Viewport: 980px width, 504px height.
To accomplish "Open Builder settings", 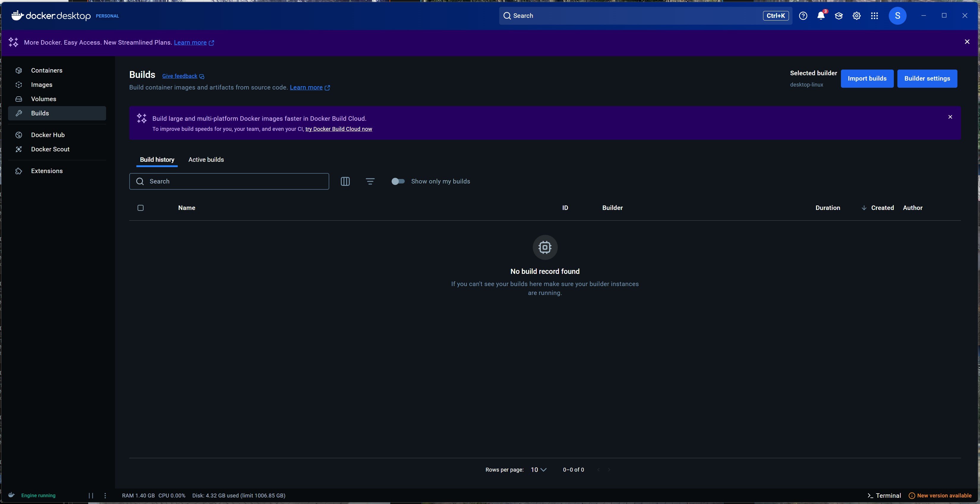I will 927,78.
